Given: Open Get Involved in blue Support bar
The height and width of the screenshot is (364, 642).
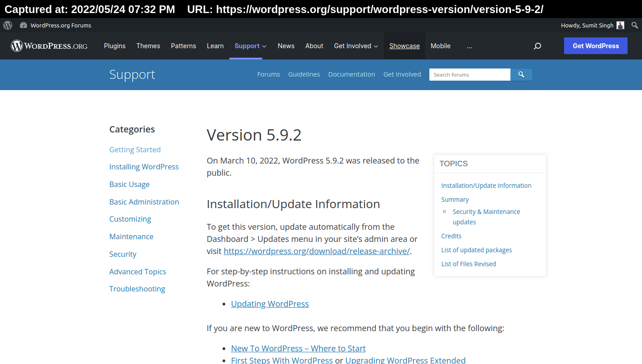Looking at the screenshot, I should pyautogui.click(x=402, y=74).
